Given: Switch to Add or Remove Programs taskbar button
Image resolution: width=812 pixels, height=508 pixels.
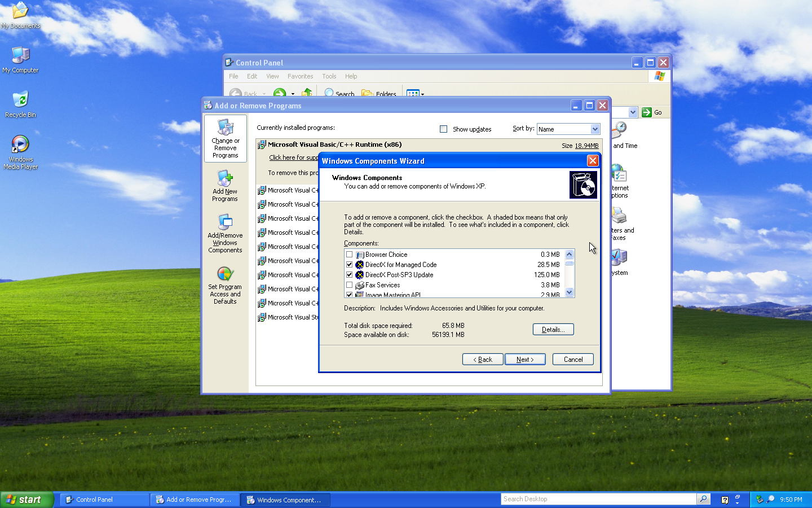Looking at the screenshot, I should pyautogui.click(x=195, y=500).
